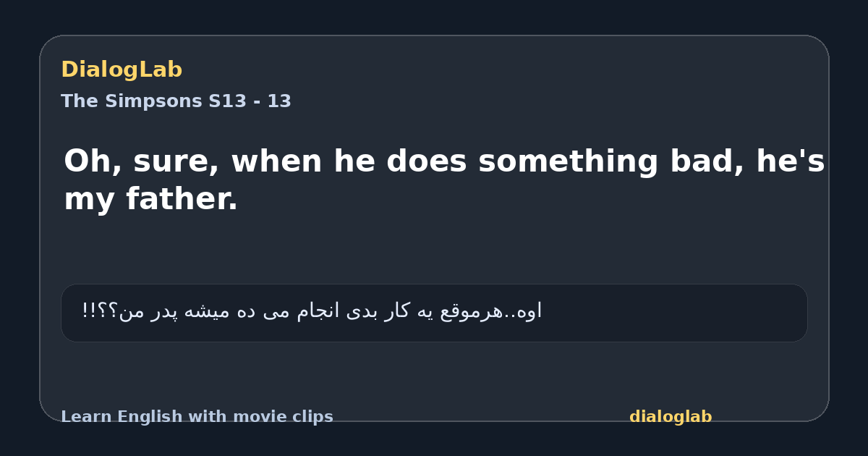
Task: Click the word 'Simpsons' in the subtitle
Action: tap(153, 101)
